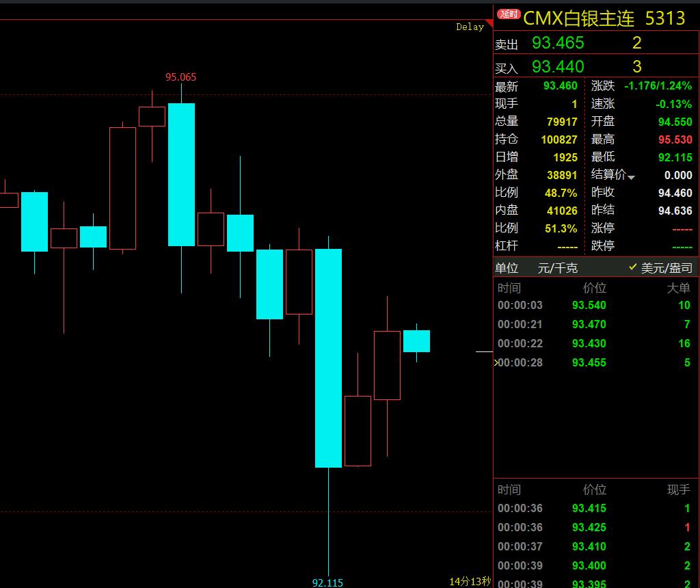The image size is (700, 588).
Task: Select tick row at 00:00:37
Action: [596, 547]
